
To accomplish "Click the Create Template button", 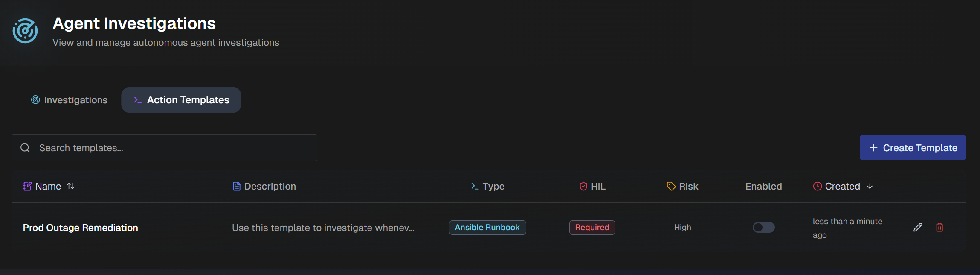I will click(x=913, y=148).
